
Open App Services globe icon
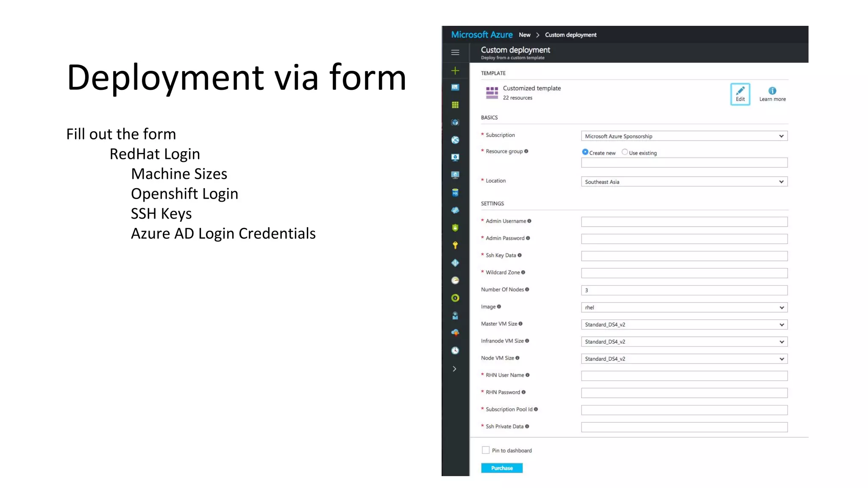pos(455,140)
